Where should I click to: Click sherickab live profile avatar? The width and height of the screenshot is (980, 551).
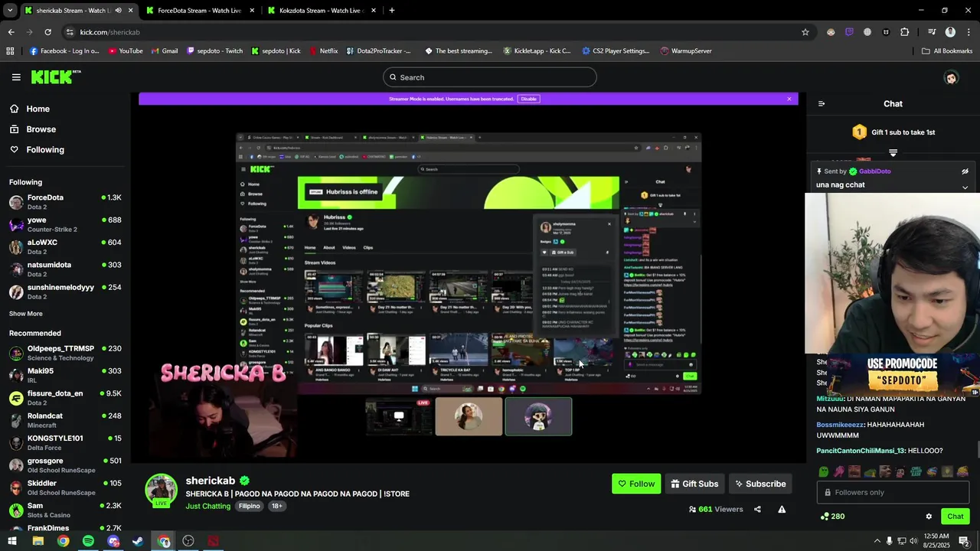[x=161, y=491]
